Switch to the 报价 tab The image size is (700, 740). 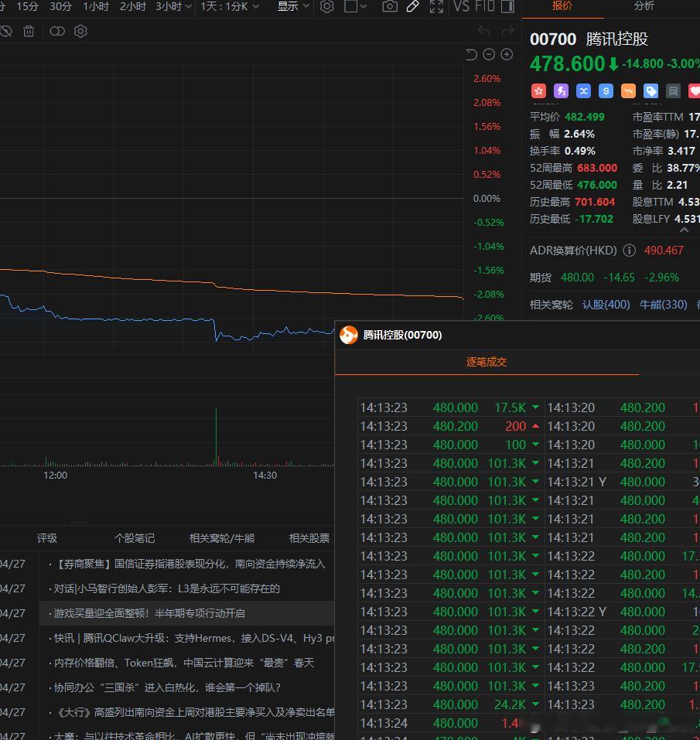[x=562, y=5]
